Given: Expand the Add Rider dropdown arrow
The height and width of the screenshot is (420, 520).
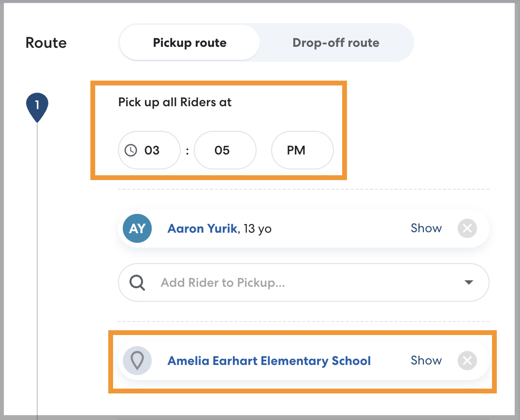Looking at the screenshot, I should tap(468, 282).
